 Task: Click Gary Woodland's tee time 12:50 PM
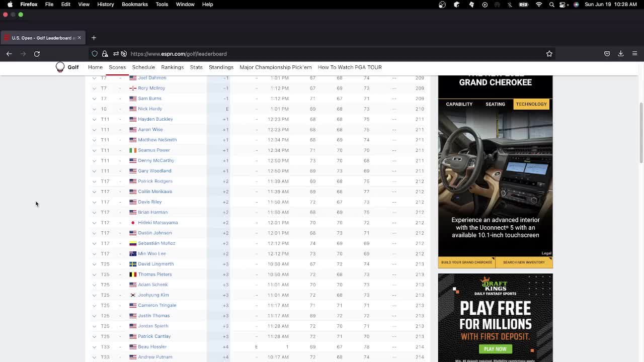click(278, 171)
